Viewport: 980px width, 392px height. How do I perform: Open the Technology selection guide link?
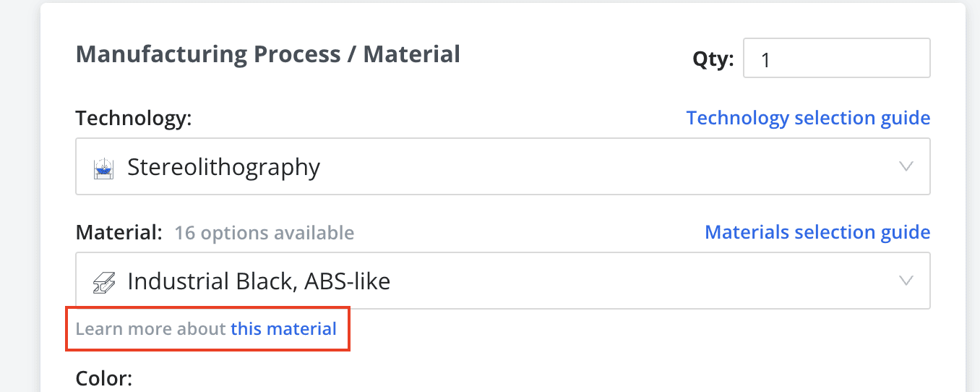point(808,118)
